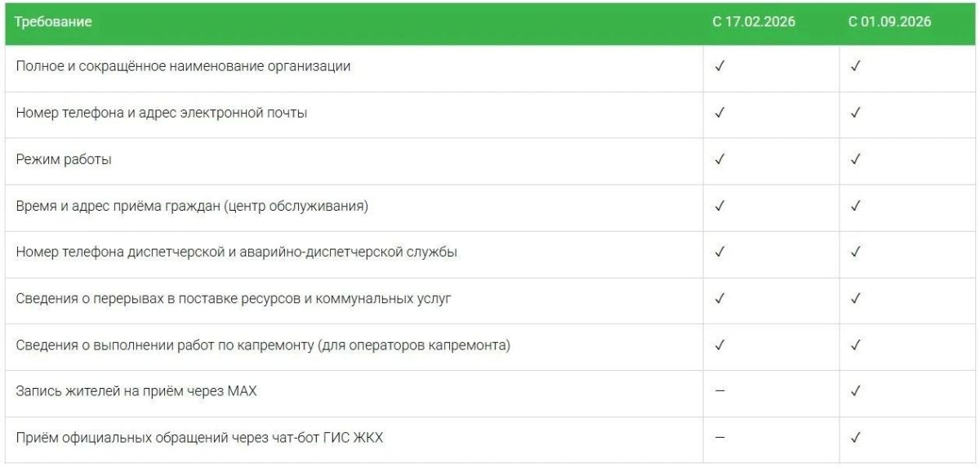Click the 17.02.2026 checkmark for 'Режим работы'
Screen dimensions: 980x468
pos(719,159)
